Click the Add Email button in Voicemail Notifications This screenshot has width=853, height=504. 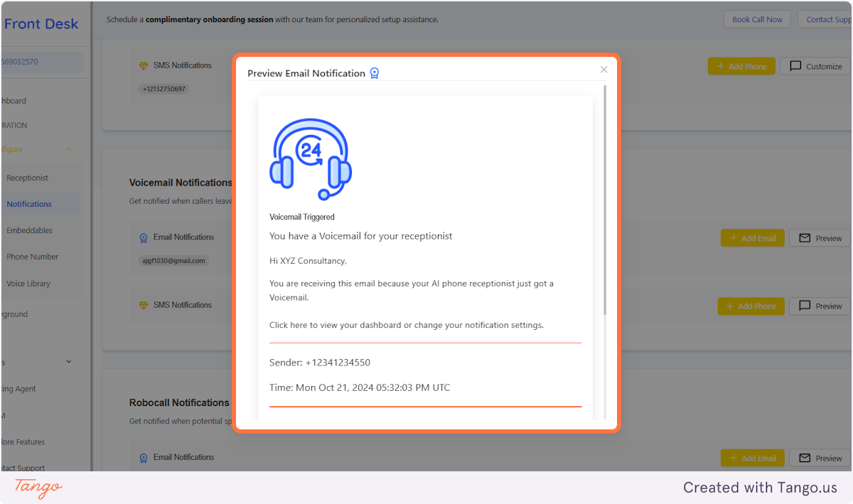point(752,237)
